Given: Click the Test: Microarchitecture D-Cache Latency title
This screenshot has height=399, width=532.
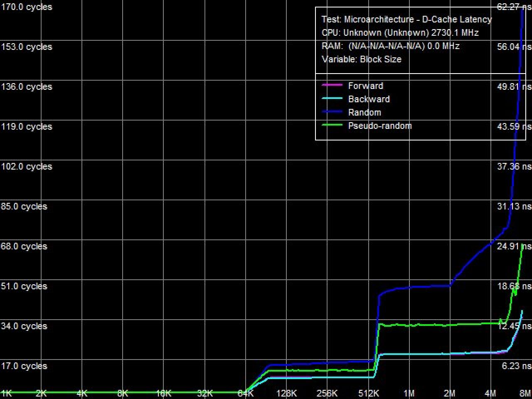Looking at the screenshot, I should pyautogui.click(x=406, y=19).
